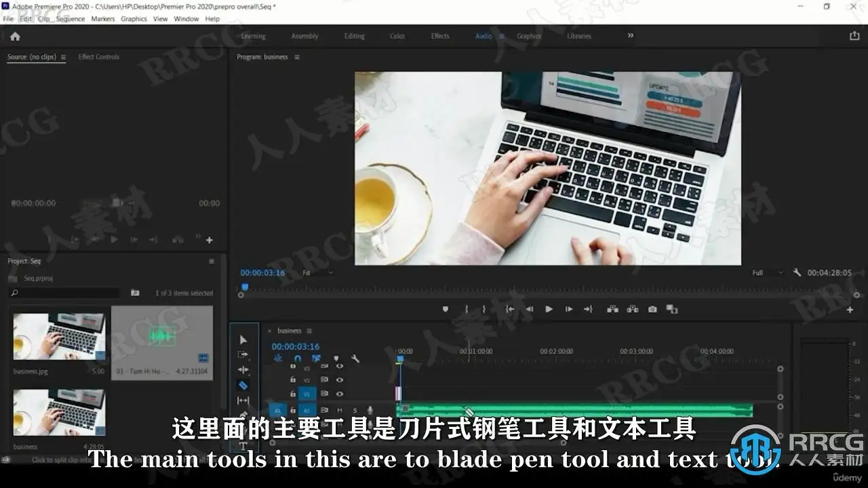This screenshot has height=488, width=868.
Task: Open timeline display settings wrench
Action: pos(355,359)
